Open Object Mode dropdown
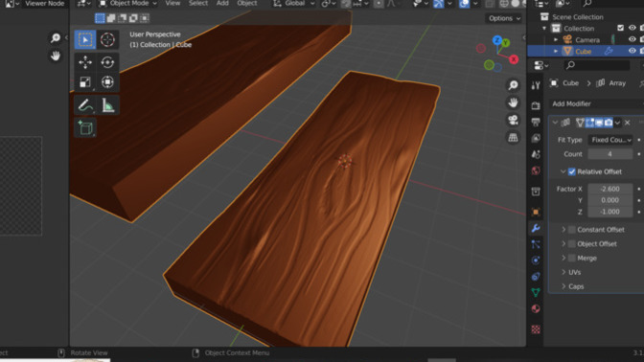 click(128, 4)
